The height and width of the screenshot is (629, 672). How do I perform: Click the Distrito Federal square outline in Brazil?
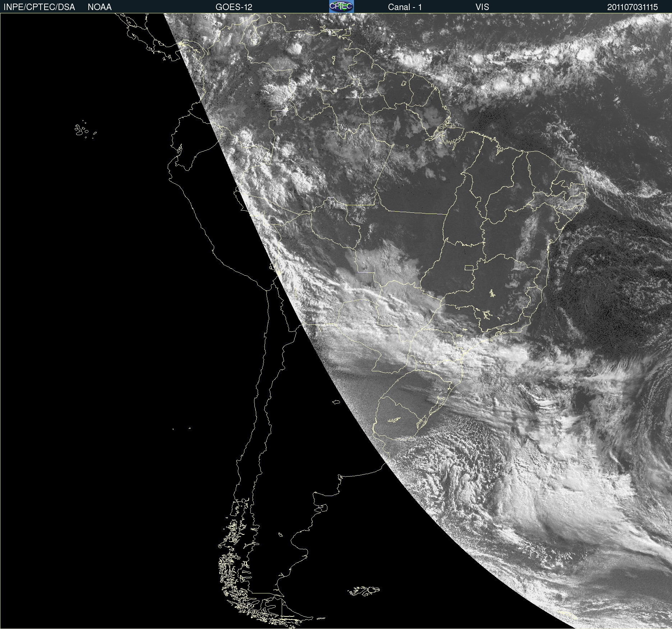coord(469,268)
